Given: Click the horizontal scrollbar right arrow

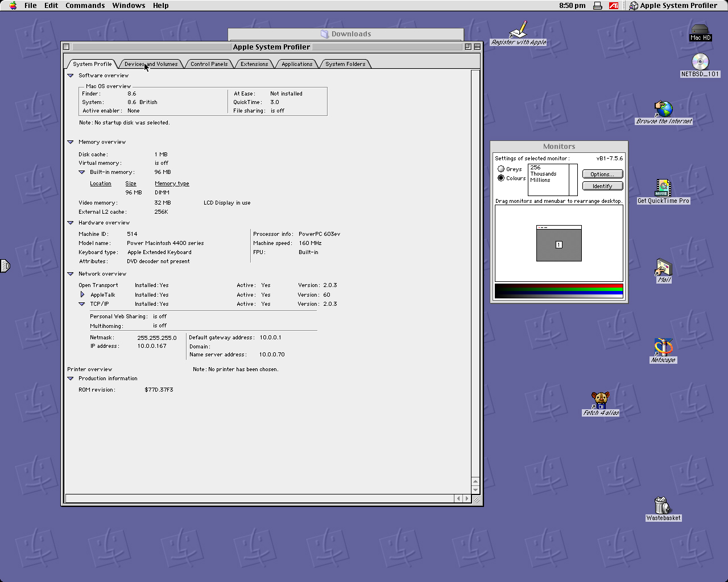Looking at the screenshot, I should pyautogui.click(x=467, y=498).
